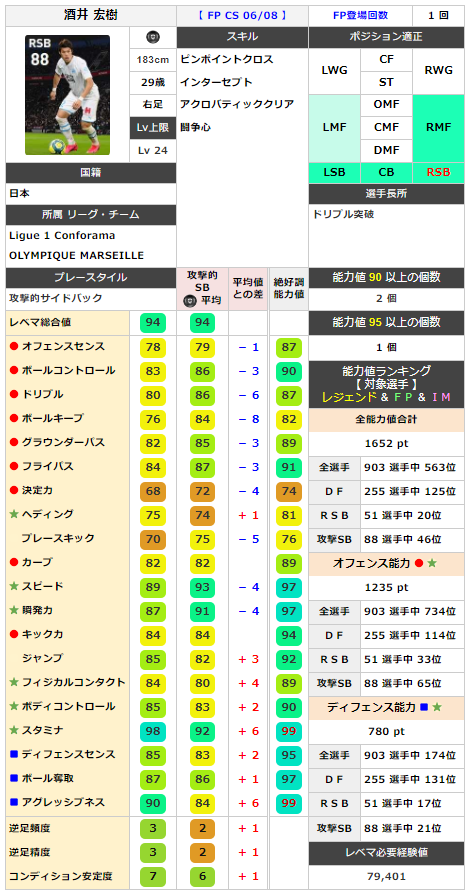Click the 闘争心 skill

point(195,127)
